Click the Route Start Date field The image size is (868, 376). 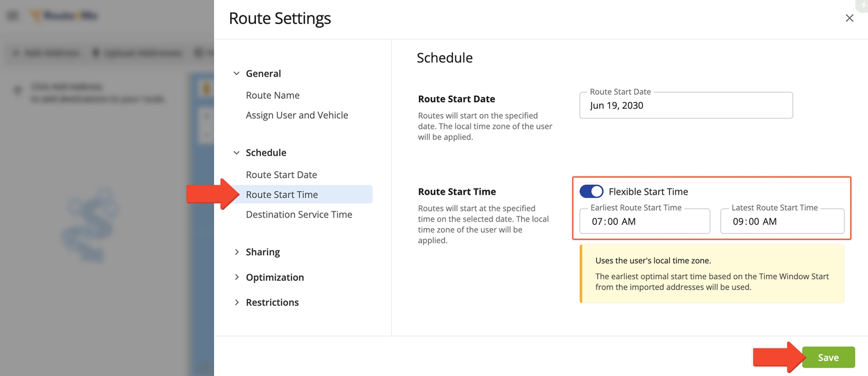click(x=686, y=105)
